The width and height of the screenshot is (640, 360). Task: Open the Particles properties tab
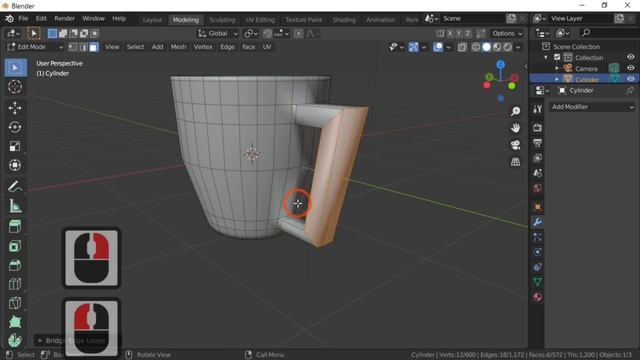pos(538,237)
